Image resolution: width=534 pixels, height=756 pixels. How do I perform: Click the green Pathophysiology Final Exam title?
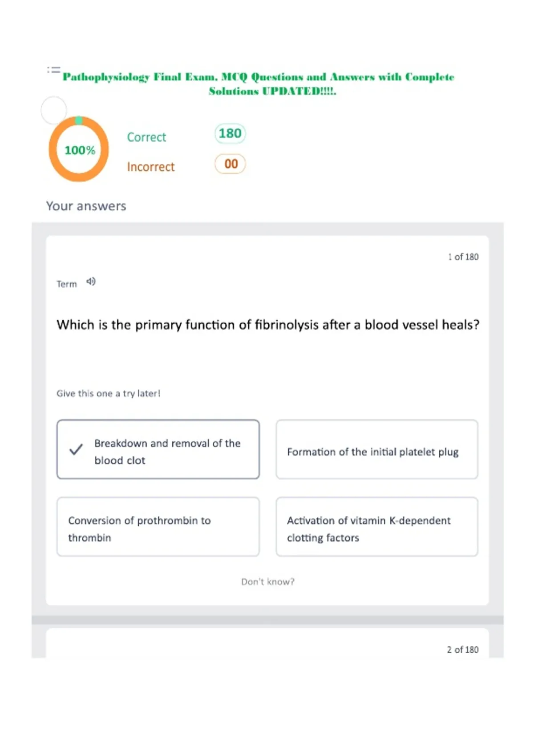click(x=259, y=84)
